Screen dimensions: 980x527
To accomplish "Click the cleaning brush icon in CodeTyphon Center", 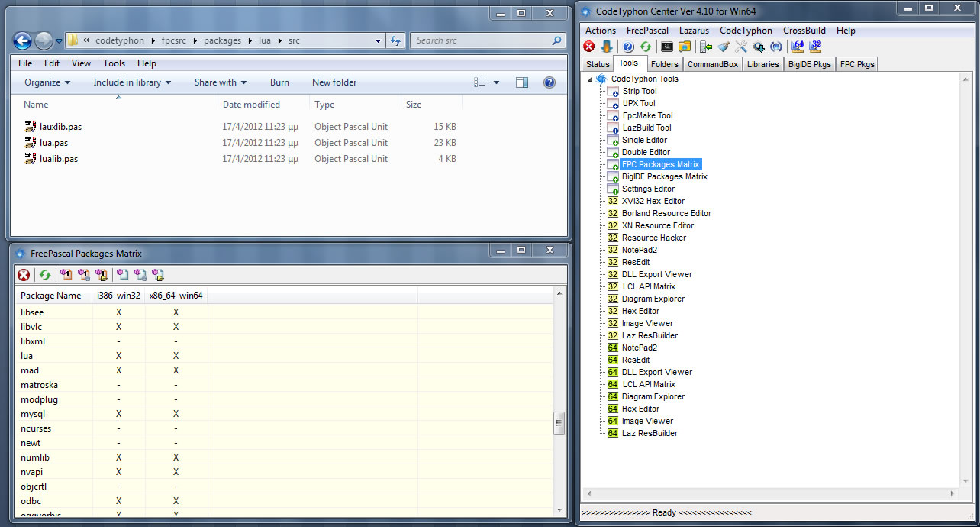I will tap(724, 47).
